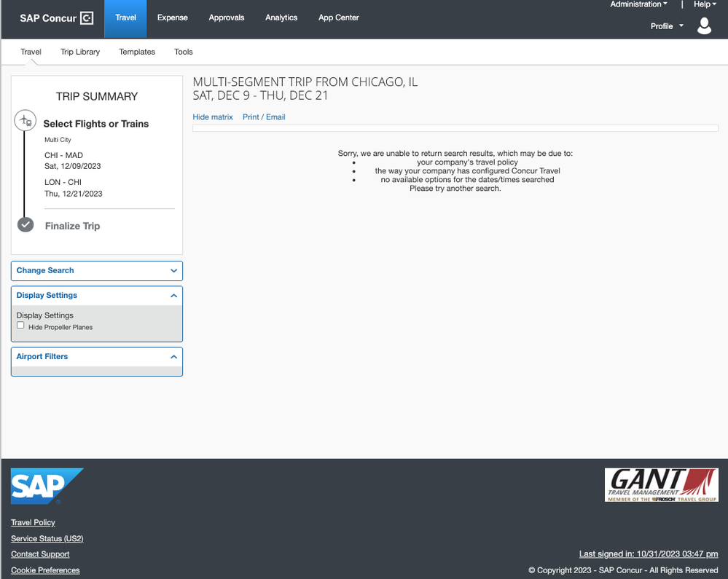Open Trip Library sub-tab
The width and height of the screenshot is (728, 579).
80,52
